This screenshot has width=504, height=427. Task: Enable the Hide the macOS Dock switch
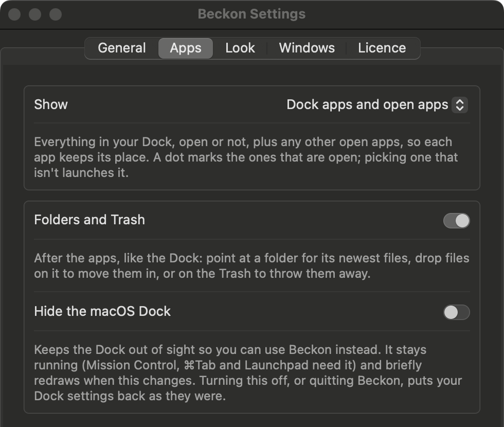457,312
